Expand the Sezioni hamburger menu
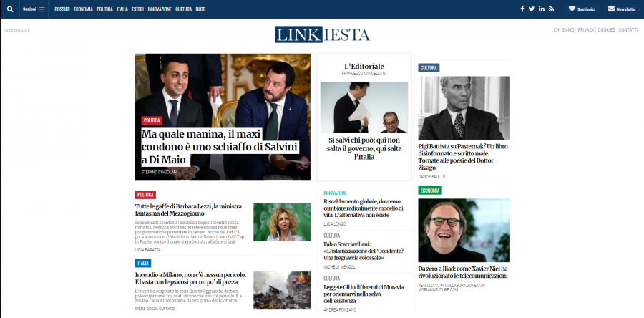The height and width of the screenshot is (318, 644). pyautogui.click(x=34, y=9)
